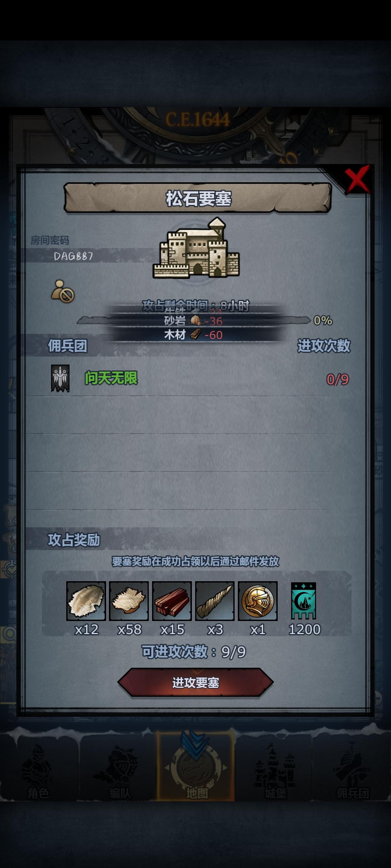Close the 松石要塞 dialog with red X
This screenshot has height=868, width=391.
pos(357,180)
